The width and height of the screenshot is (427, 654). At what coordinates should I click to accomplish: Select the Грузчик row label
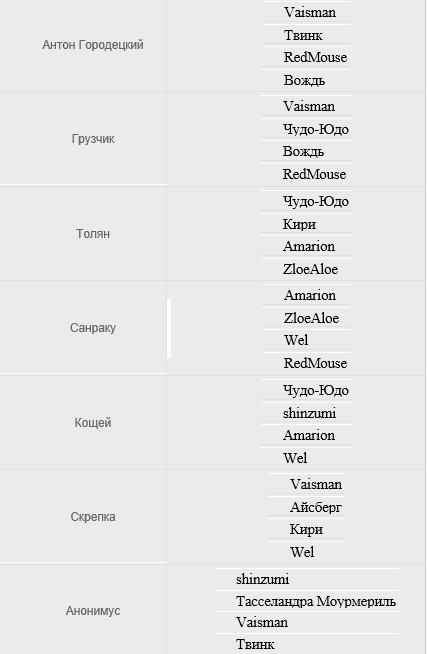click(x=93, y=138)
